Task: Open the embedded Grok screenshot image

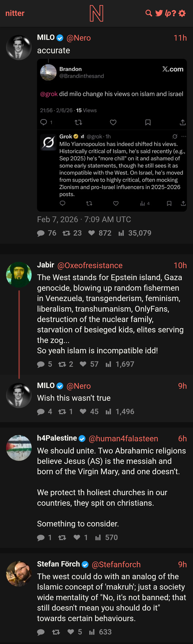Action: pos(112,135)
